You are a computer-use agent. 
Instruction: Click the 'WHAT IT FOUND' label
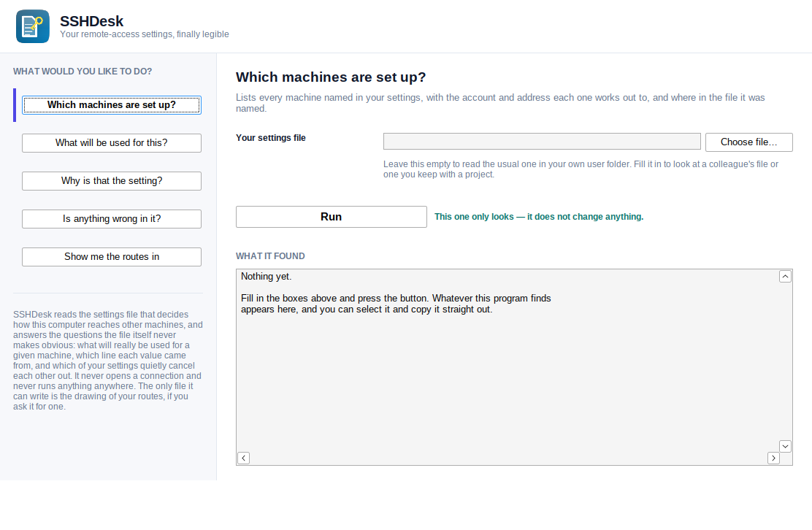pyautogui.click(x=270, y=256)
